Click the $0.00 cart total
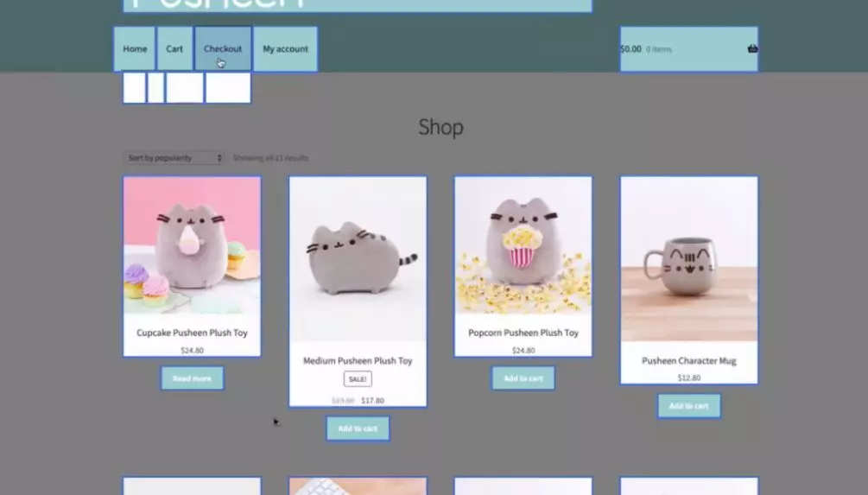This screenshot has height=495, width=868. tap(630, 48)
